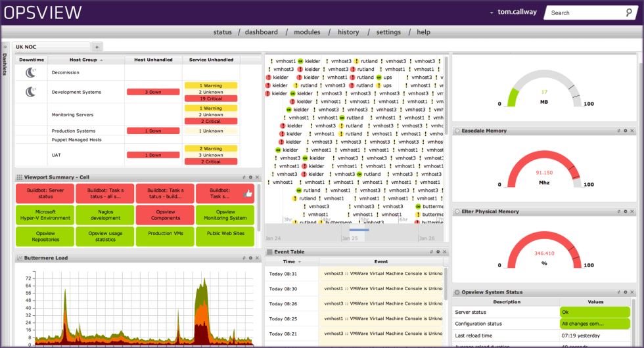The width and height of the screenshot is (644, 348).
Task: Click UAT 2 Warning badge
Action: 211,148
